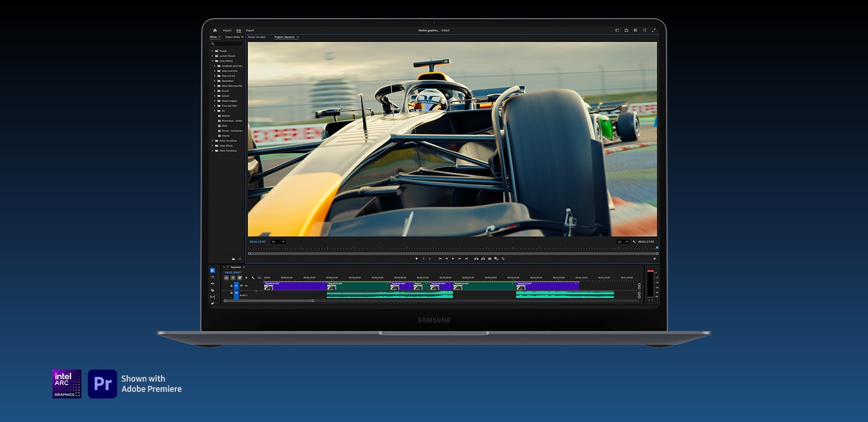Screen dimensions: 868x422
Task: Open the Button Editor plus icon
Action: tap(655, 259)
